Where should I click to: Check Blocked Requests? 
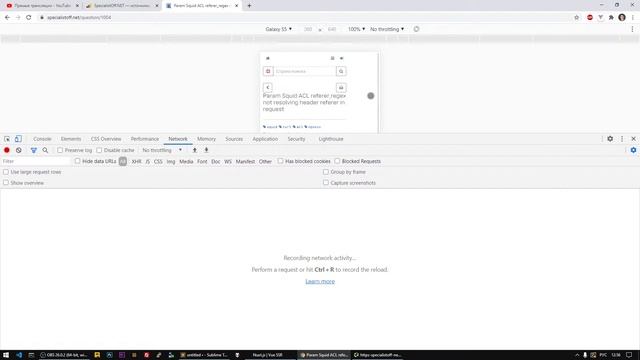337,161
